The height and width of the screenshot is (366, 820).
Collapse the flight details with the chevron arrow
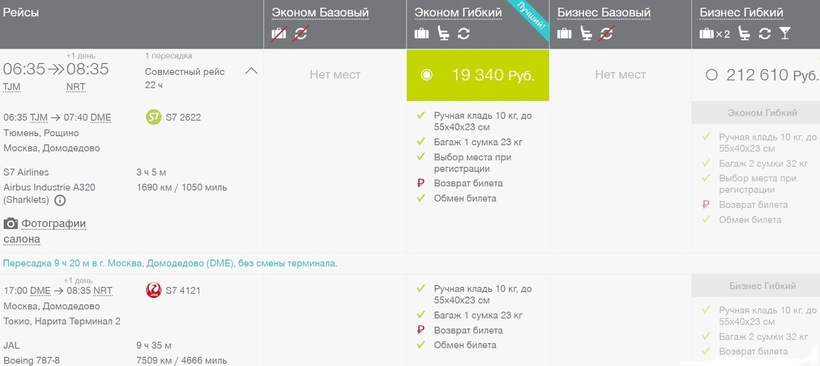[252, 71]
